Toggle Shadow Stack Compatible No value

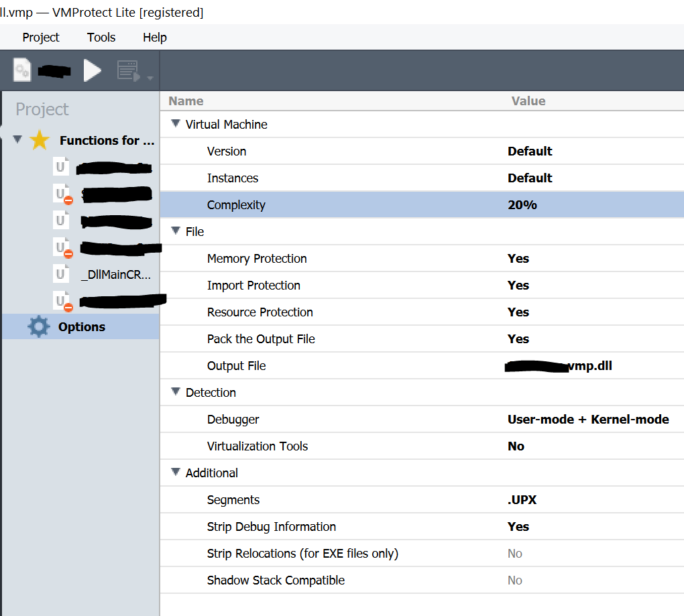click(x=515, y=580)
